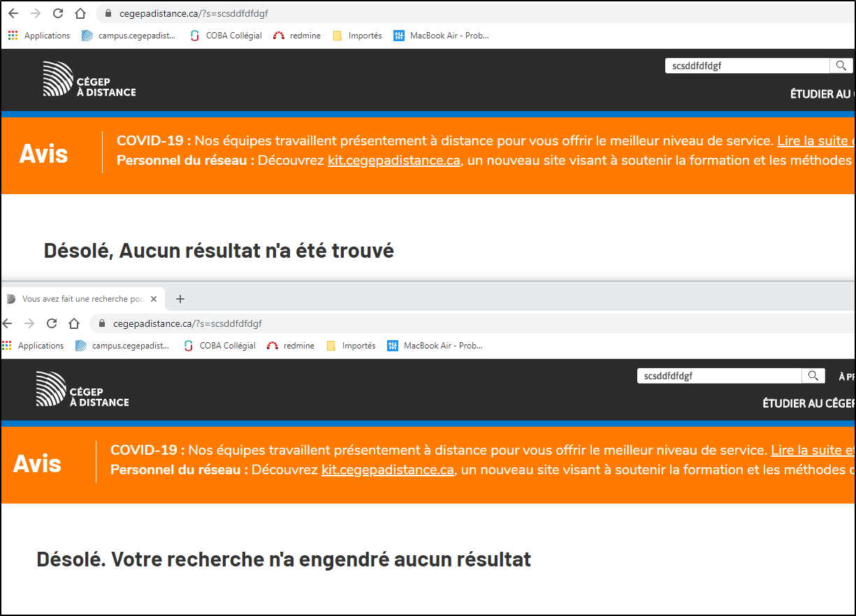The width and height of the screenshot is (856, 616).
Task: Go back using the upper browser's back arrow
Action: pos(13,13)
